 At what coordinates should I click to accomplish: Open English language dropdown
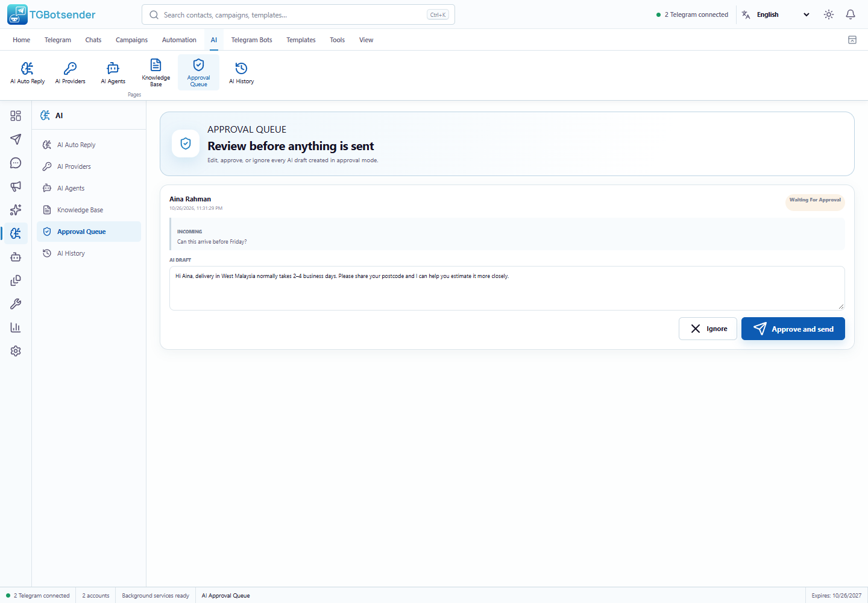pyautogui.click(x=784, y=14)
